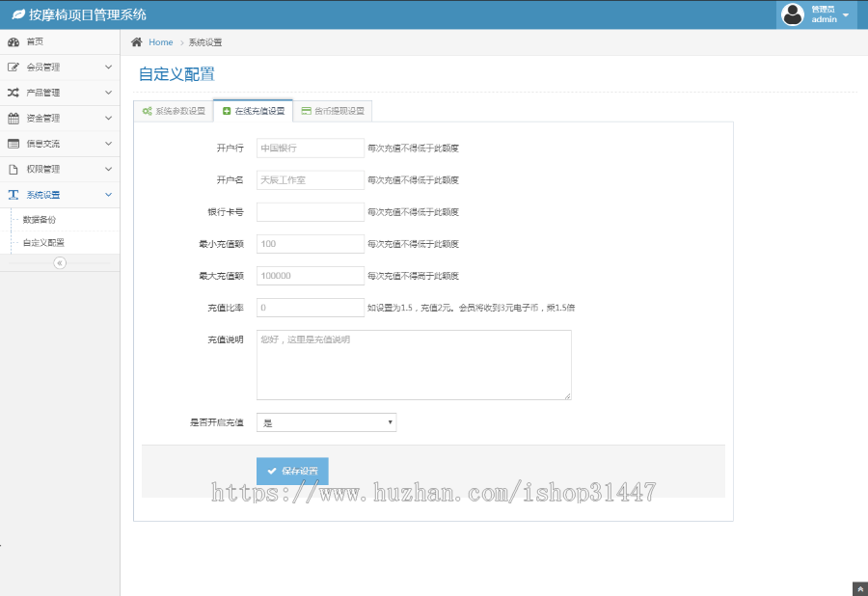Screen dimensions: 868x596
Task: Select 系统设置 sidebar menu
Action: click(x=60, y=195)
